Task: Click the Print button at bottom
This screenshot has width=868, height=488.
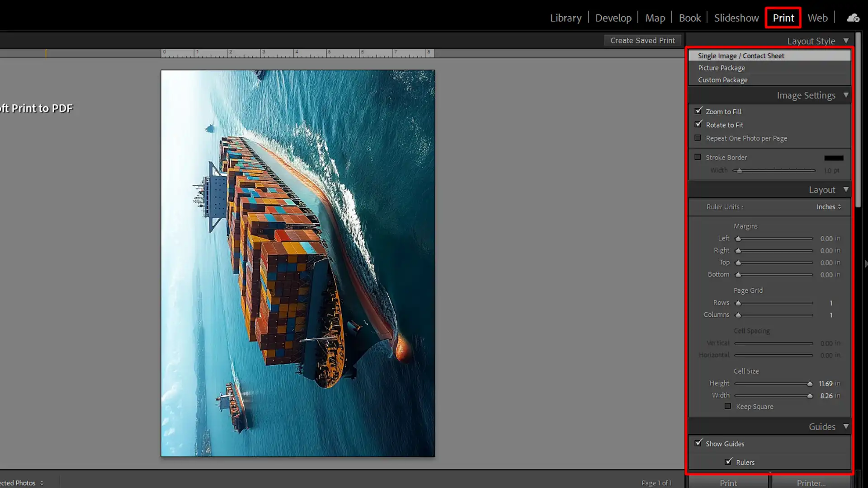Action: click(x=728, y=483)
